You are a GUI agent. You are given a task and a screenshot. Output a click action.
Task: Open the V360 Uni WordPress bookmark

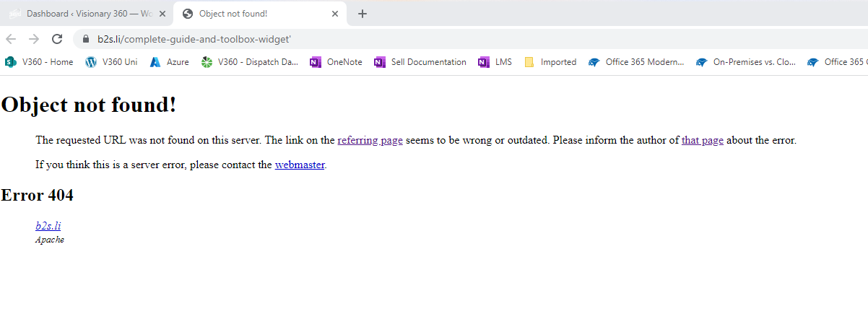pyautogui.click(x=111, y=62)
